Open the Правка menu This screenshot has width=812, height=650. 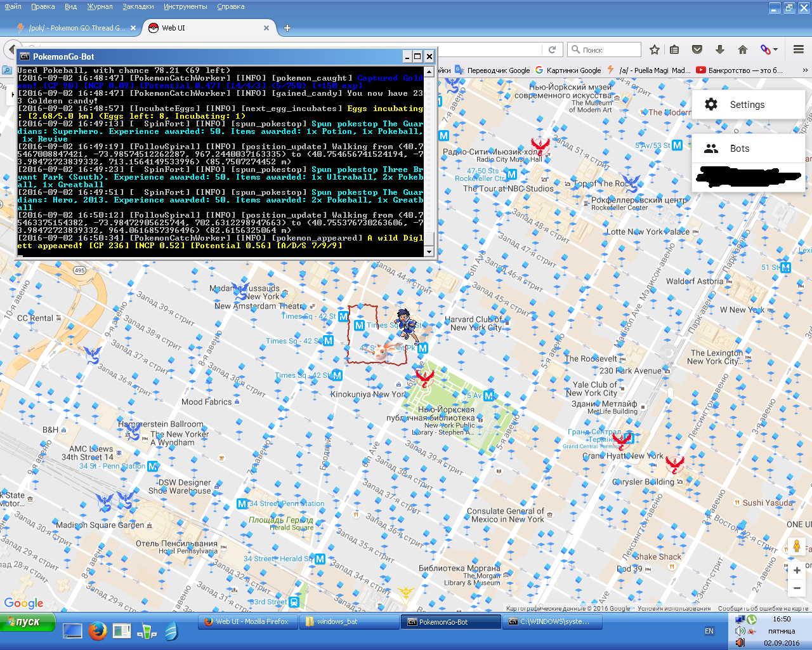(x=43, y=6)
